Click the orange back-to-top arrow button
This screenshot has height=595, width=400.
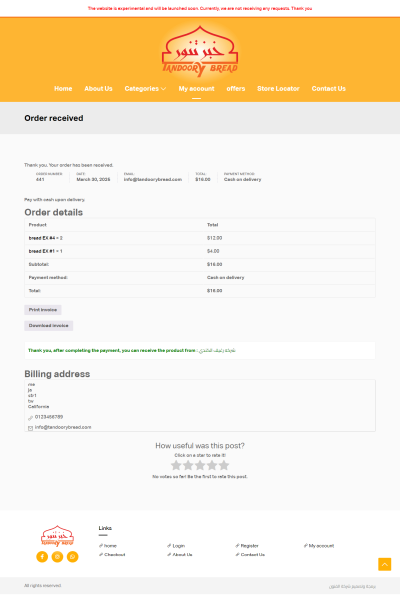pyautogui.click(x=384, y=564)
